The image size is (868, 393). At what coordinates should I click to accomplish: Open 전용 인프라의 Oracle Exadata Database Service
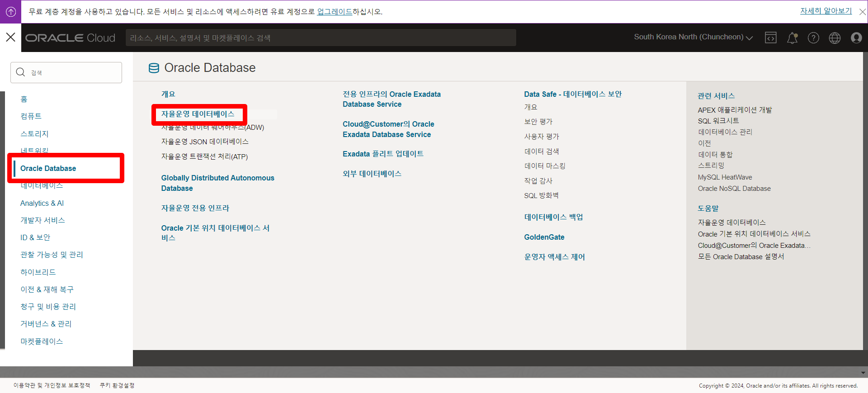[x=392, y=99]
